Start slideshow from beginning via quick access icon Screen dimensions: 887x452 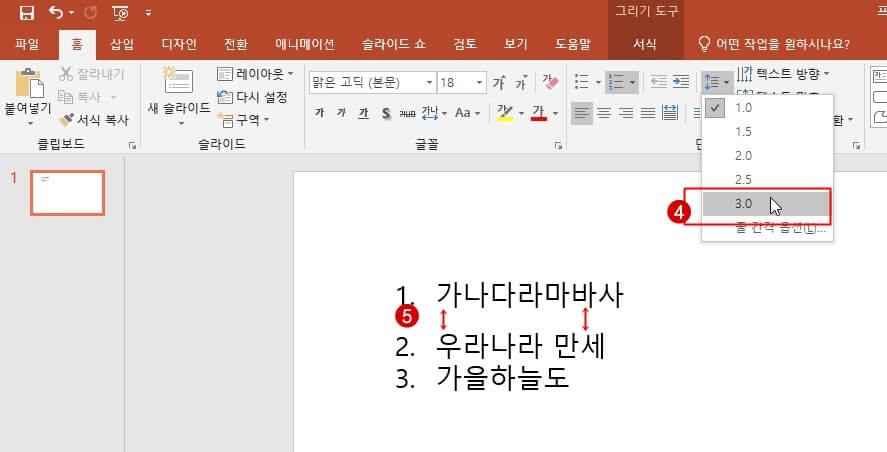pos(120,12)
